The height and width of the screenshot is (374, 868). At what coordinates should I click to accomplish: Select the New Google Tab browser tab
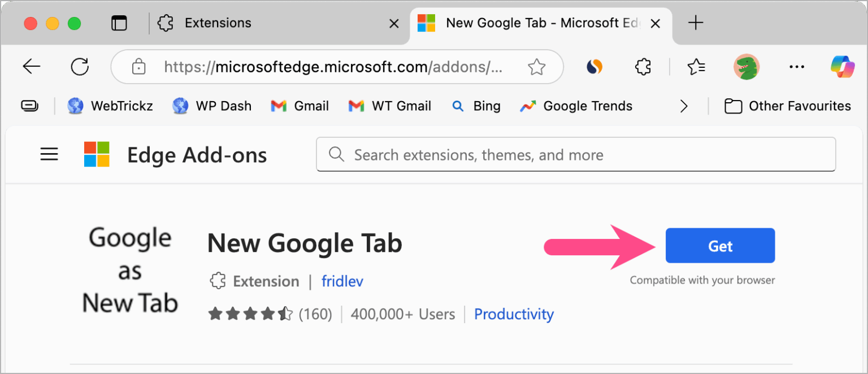click(537, 23)
